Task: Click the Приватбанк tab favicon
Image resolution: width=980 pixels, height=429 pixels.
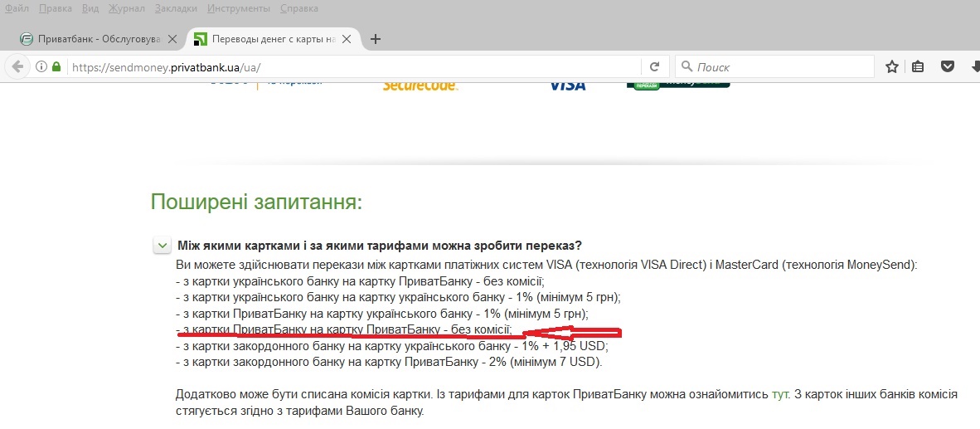Action: click(27, 39)
